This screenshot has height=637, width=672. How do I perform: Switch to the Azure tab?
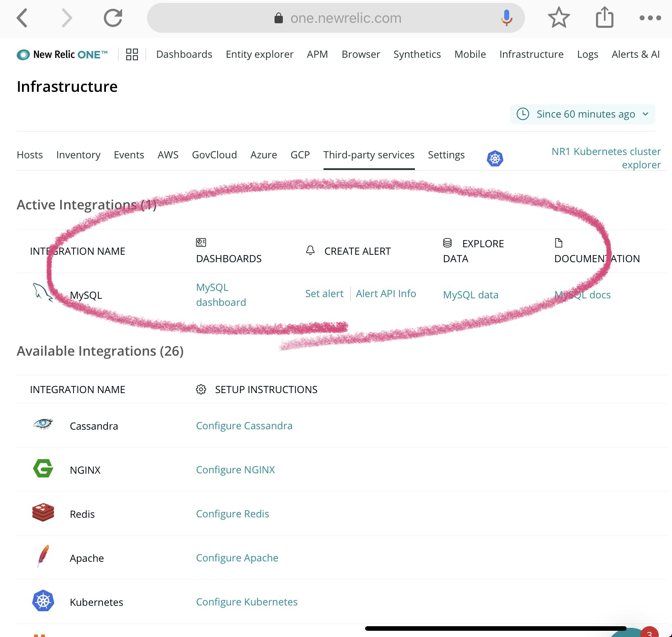(264, 155)
